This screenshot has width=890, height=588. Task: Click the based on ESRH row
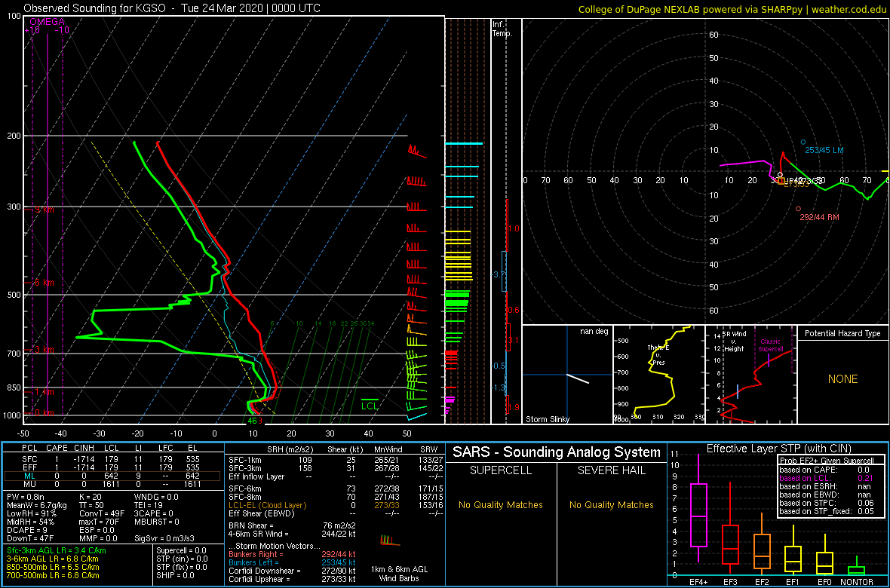[830, 486]
